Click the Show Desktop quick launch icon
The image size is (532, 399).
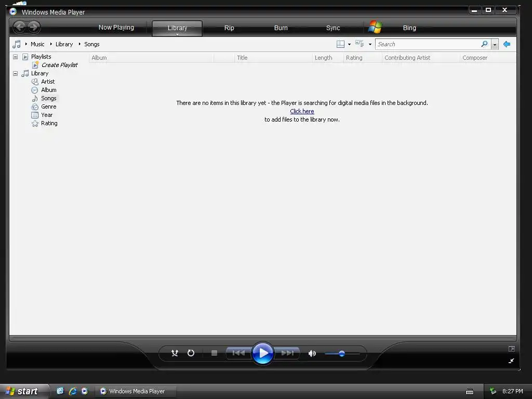pyautogui.click(x=60, y=391)
